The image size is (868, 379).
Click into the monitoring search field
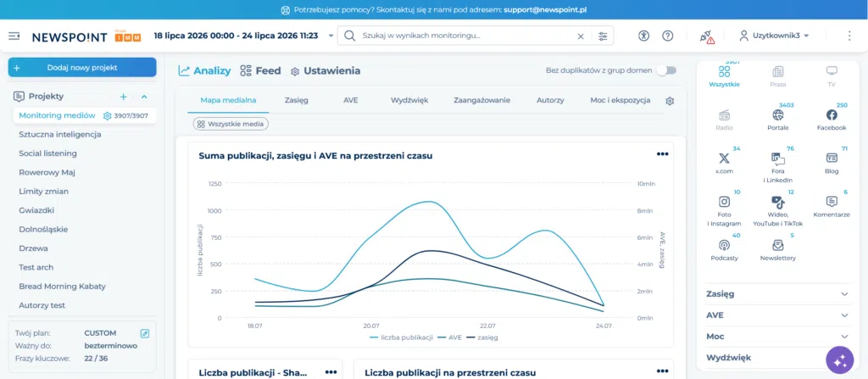[466, 36]
